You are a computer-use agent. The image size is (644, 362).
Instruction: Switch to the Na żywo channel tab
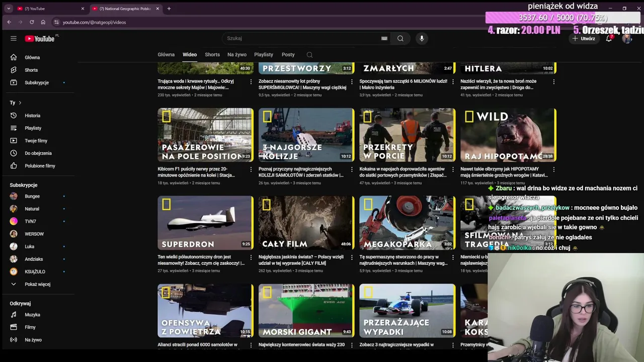(x=237, y=54)
